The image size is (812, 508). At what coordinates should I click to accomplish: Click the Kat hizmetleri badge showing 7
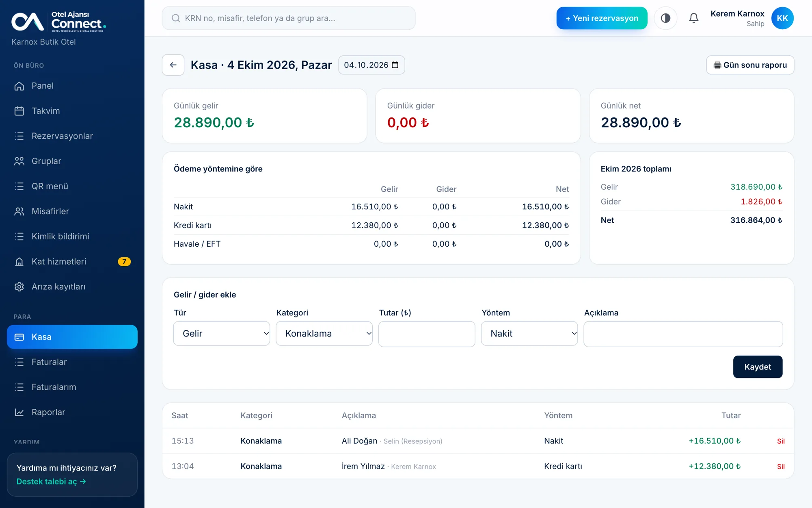click(x=124, y=262)
